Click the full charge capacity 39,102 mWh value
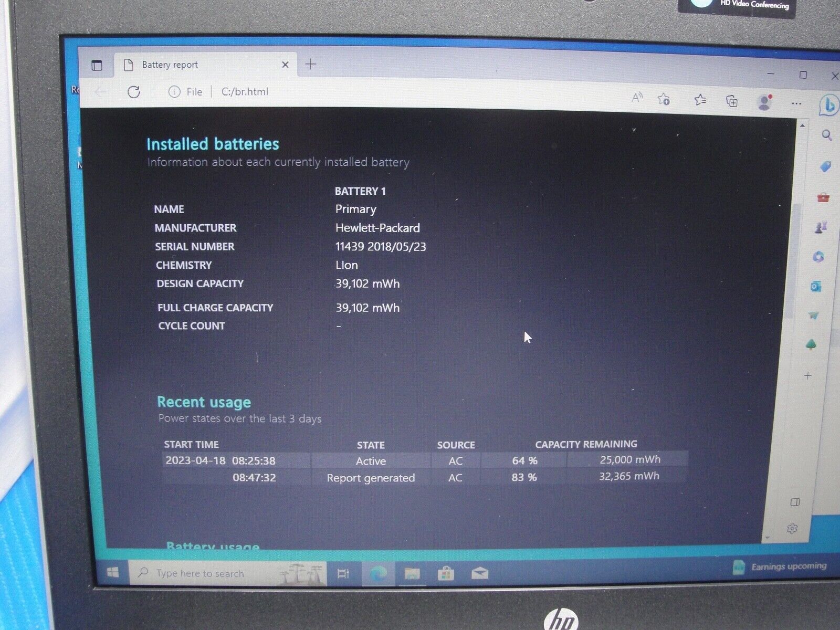The width and height of the screenshot is (840, 630). [367, 308]
